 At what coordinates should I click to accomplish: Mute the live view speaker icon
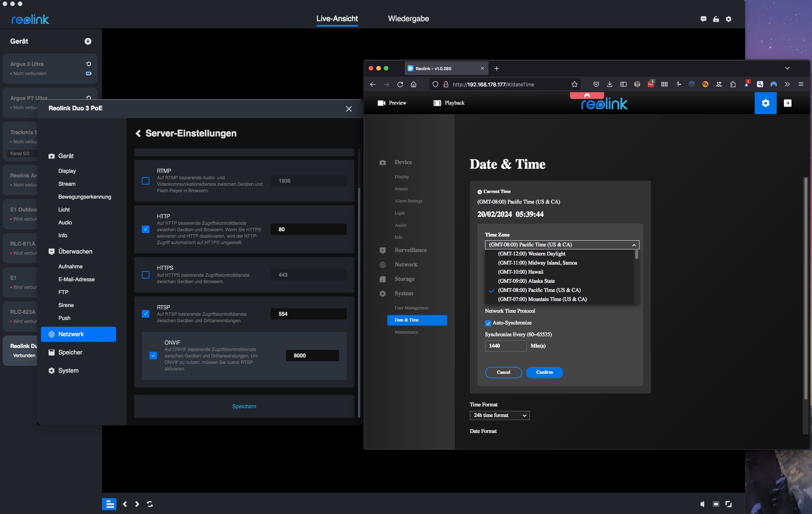(x=702, y=504)
